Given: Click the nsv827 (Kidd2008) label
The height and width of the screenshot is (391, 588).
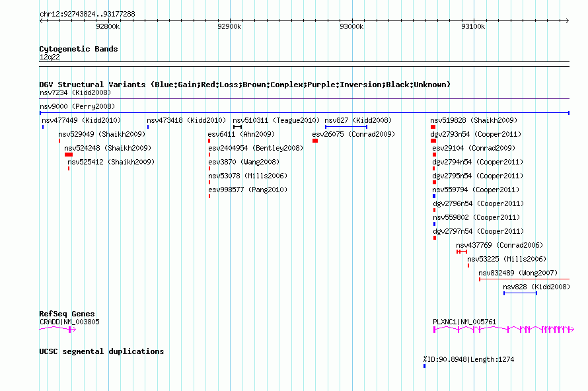Looking at the screenshot, I should tap(358, 120).
